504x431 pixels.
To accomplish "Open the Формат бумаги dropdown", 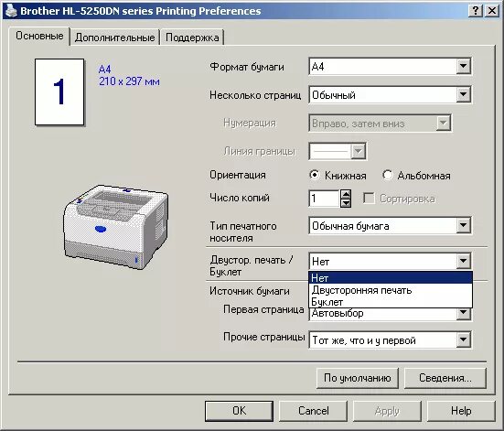I will [x=390, y=67].
